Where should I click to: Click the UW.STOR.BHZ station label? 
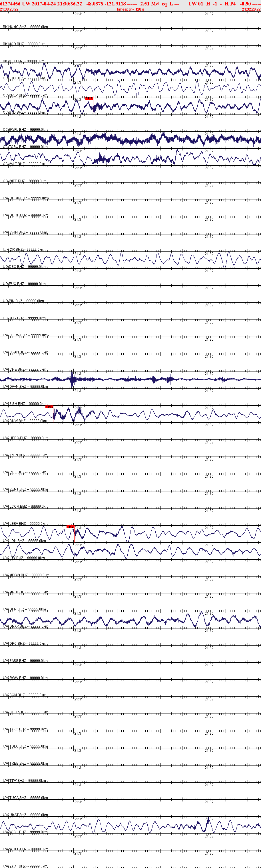tap(25, 712)
